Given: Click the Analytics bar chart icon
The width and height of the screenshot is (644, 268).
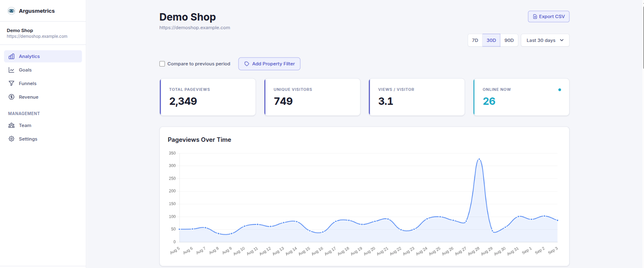Looking at the screenshot, I should (x=11, y=56).
